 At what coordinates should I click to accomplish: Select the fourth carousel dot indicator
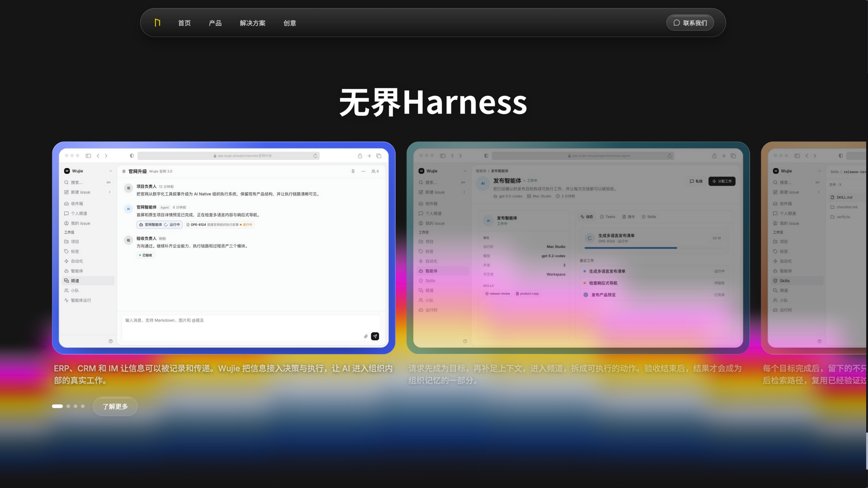tap(83, 406)
